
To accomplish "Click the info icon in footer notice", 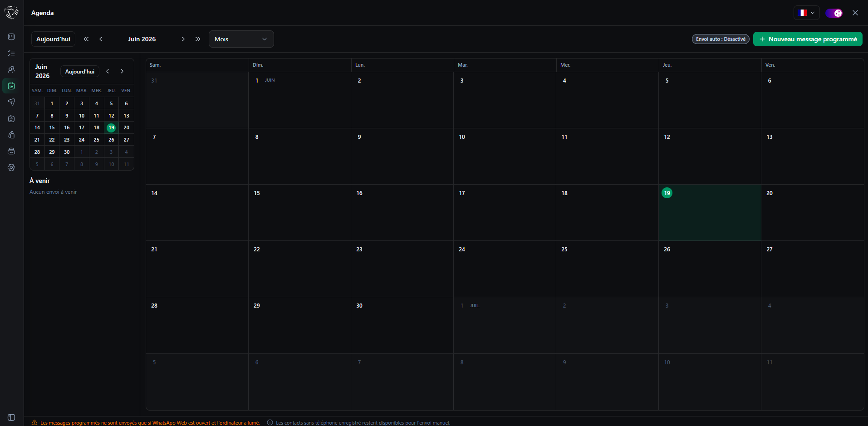I will tap(270, 422).
